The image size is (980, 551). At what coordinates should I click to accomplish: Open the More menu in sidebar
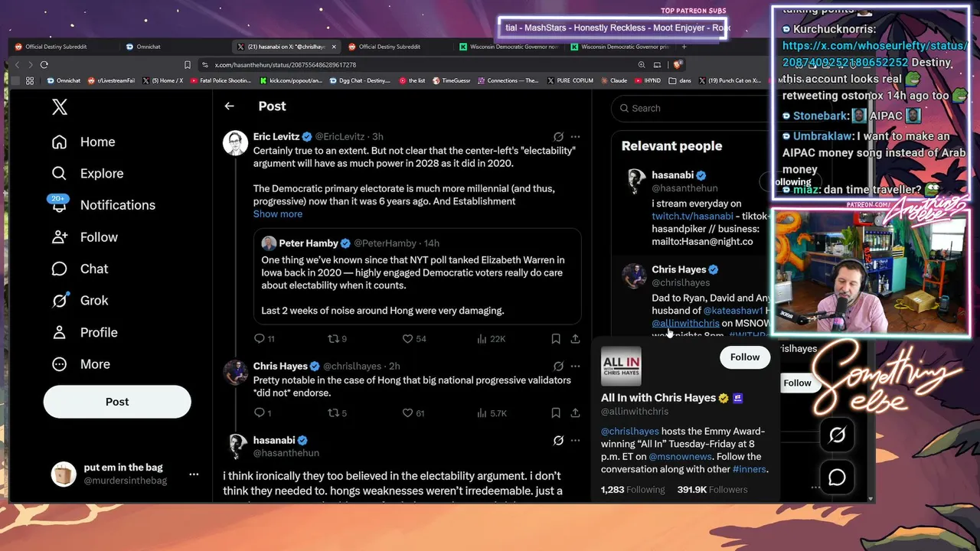[80, 364]
